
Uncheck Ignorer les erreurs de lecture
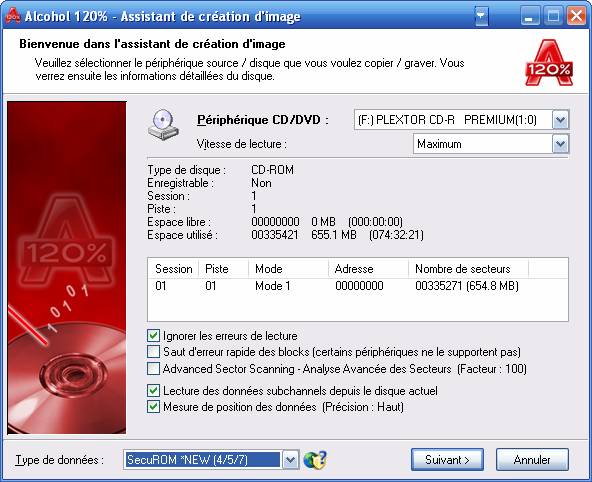[153, 336]
